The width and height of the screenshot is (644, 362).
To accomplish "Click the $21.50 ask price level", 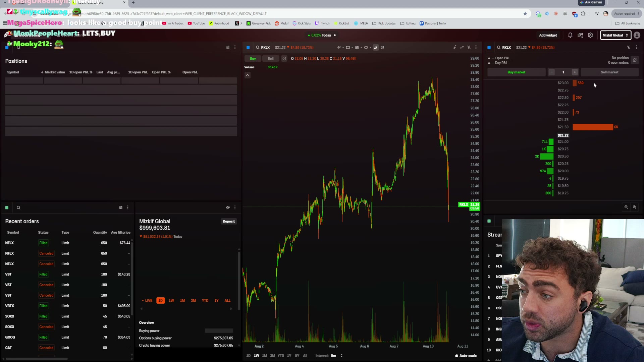I will (563, 127).
